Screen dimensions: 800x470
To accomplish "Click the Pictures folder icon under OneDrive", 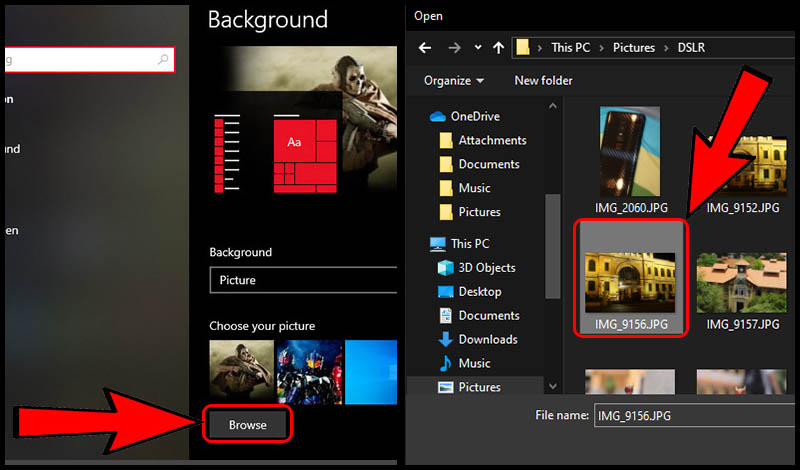I will [446, 212].
